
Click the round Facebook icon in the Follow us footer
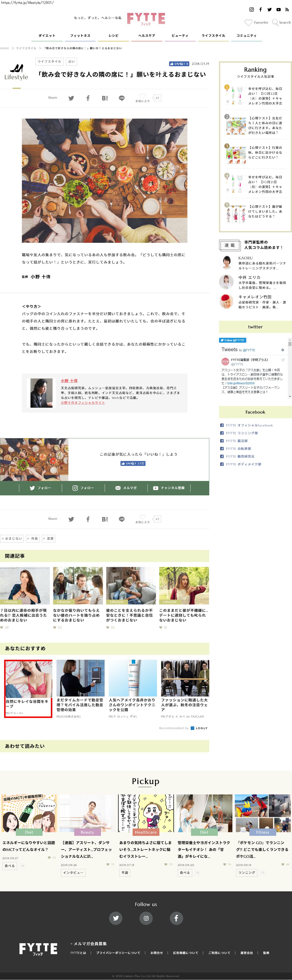tap(176, 918)
